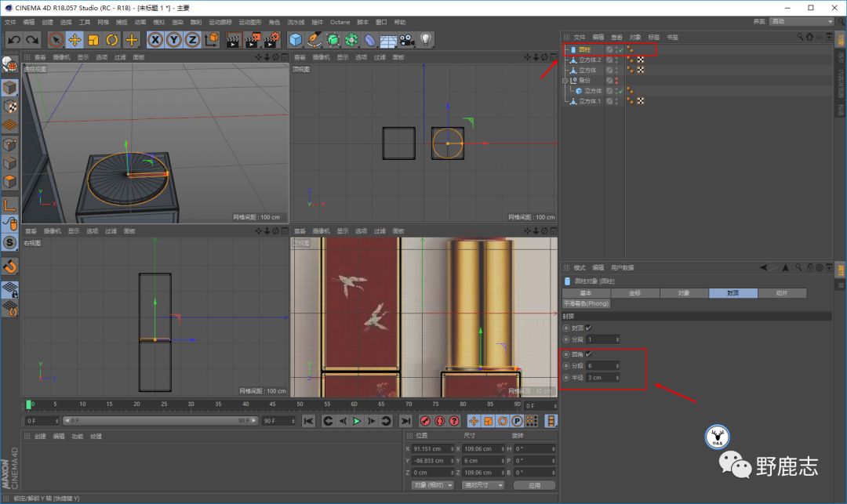Open the 绝对尺寸 size mode dropdown

click(484, 485)
